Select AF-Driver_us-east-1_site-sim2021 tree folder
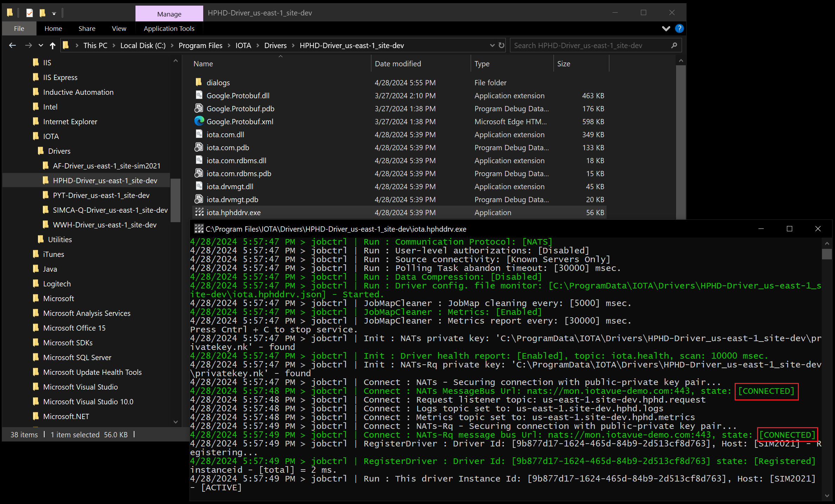 click(106, 166)
